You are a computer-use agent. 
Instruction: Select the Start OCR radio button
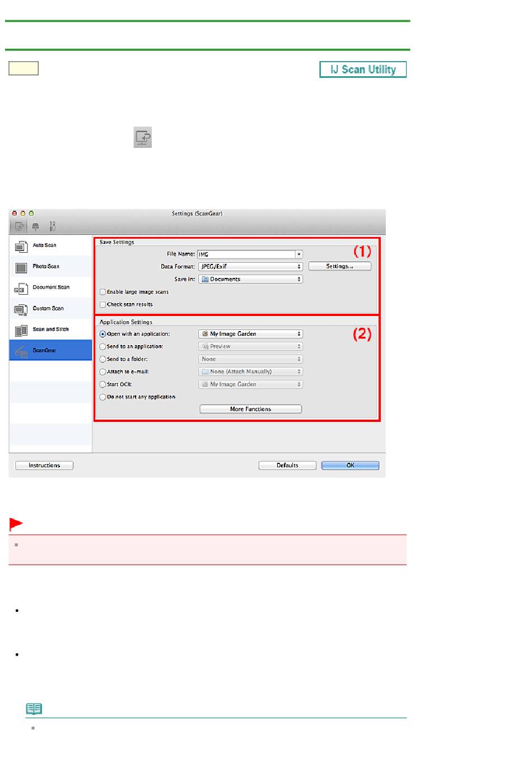click(x=102, y=384)
